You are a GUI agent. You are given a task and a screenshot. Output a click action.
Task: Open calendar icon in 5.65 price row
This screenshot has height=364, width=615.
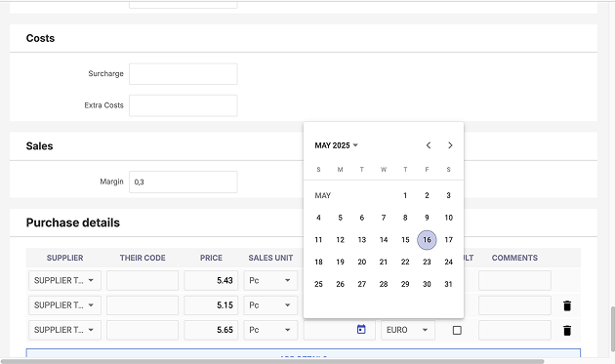[361, 330]
